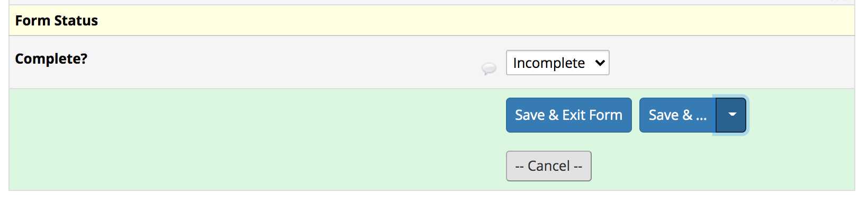Click the caret icon beside Save & ...
The width and height of the screenshot is (868, 209).
(x=732, y=115)
